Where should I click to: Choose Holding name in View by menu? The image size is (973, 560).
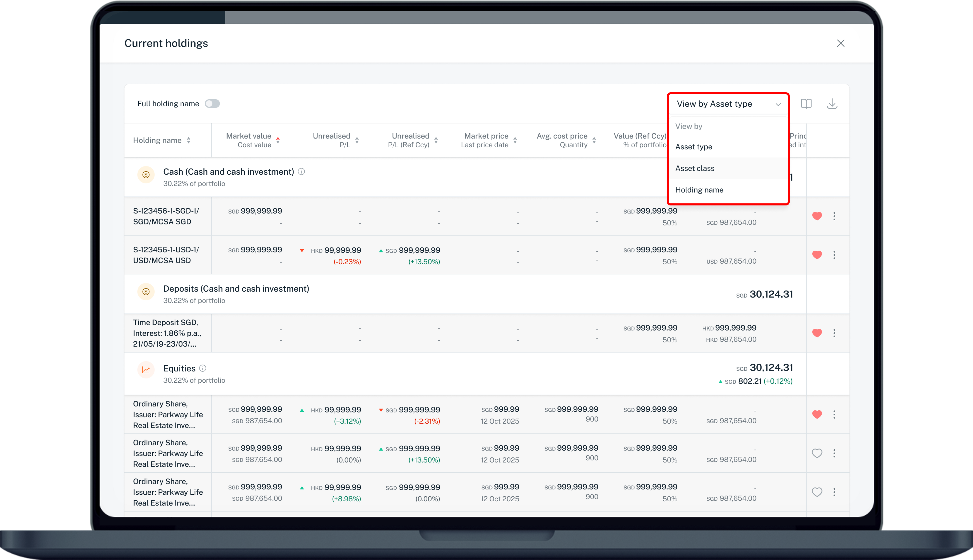pyautogui.click(x=699, y=190)
